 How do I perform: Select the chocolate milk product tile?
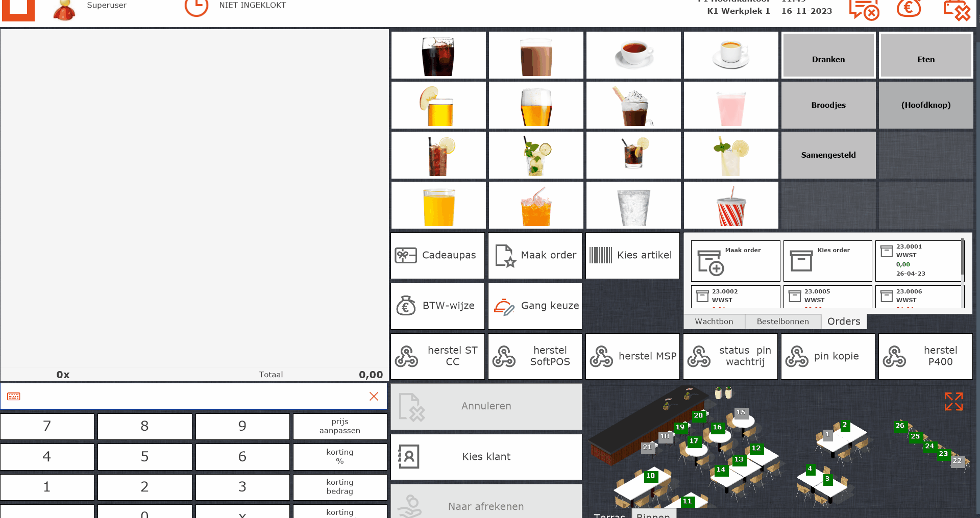(536, 55)
